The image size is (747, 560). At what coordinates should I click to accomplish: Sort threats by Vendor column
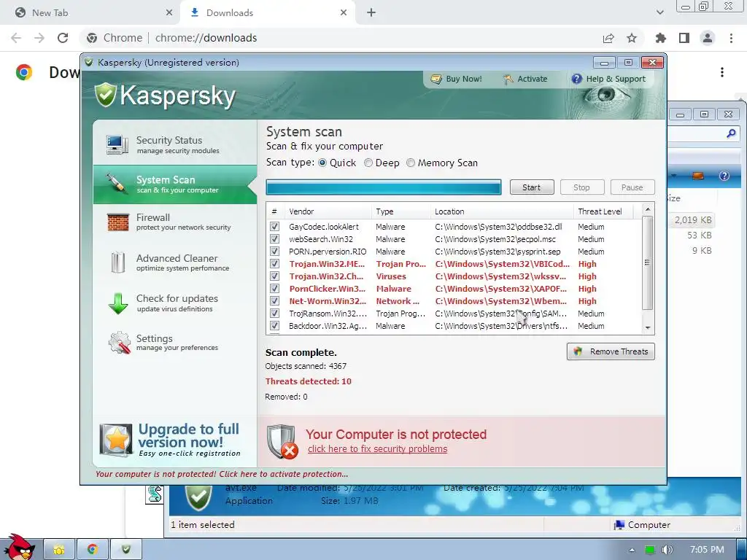pyautogui.click(x=328, y=211)
